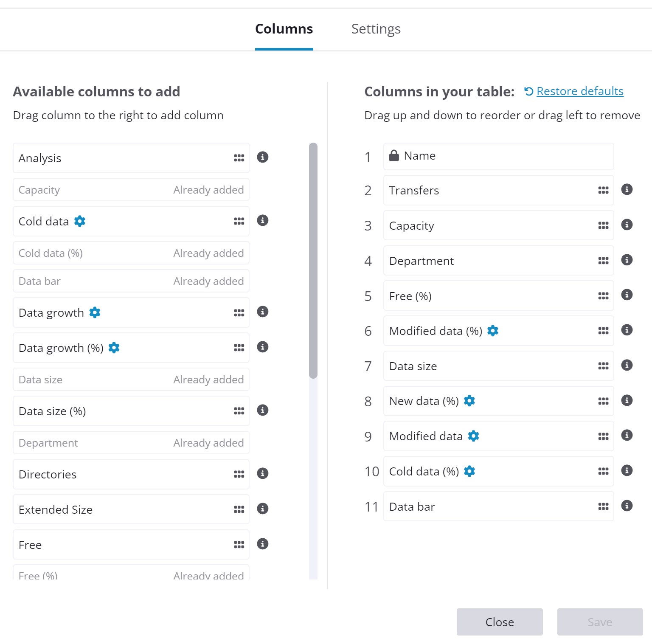Click the info icon beside Data bar row

pos(627,506)
